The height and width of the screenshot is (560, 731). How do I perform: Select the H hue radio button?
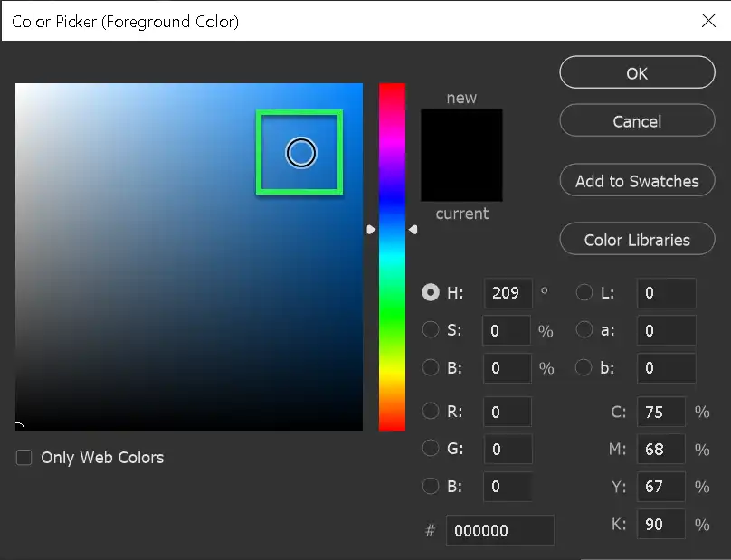tap(431, 292)
